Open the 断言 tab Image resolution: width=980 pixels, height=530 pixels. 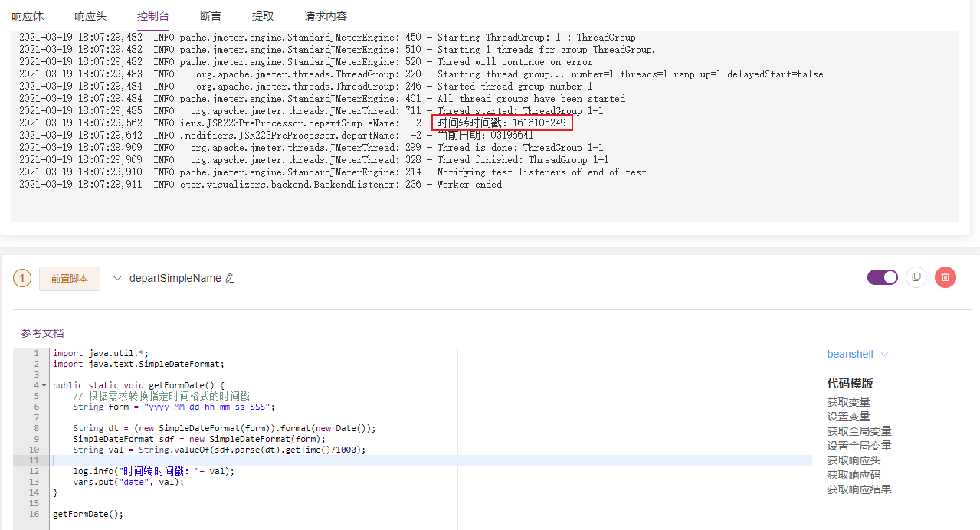click(x=211, y=16)
